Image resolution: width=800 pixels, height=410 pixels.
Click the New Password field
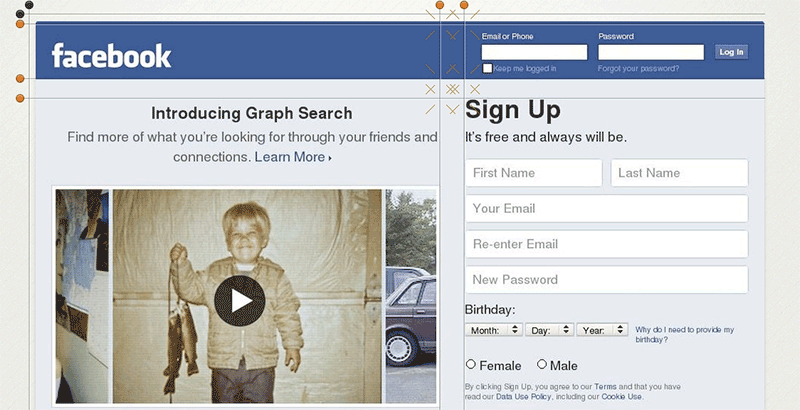[x=607, y=279]
